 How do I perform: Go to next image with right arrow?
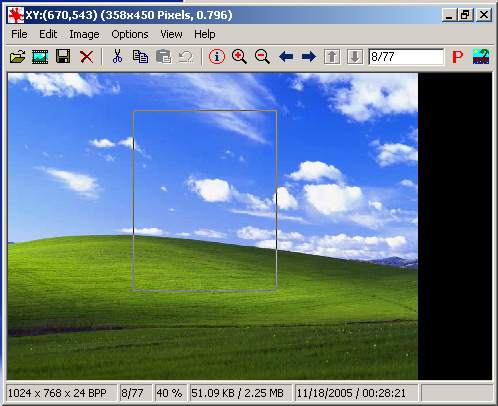(x=309, y=57)
